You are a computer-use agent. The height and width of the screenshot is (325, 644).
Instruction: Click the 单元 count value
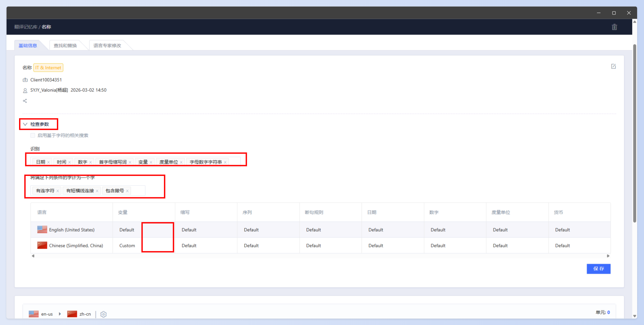point(608,312)
